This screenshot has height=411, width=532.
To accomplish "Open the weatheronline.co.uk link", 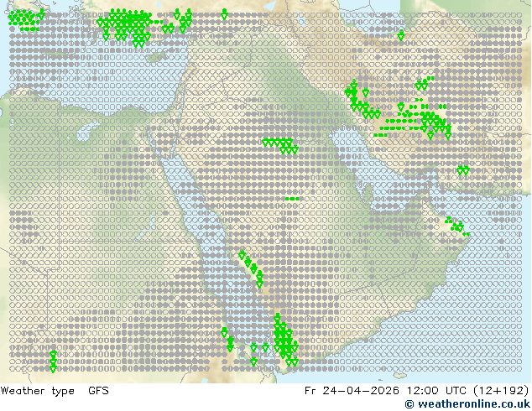I will (x=467, y=404).
